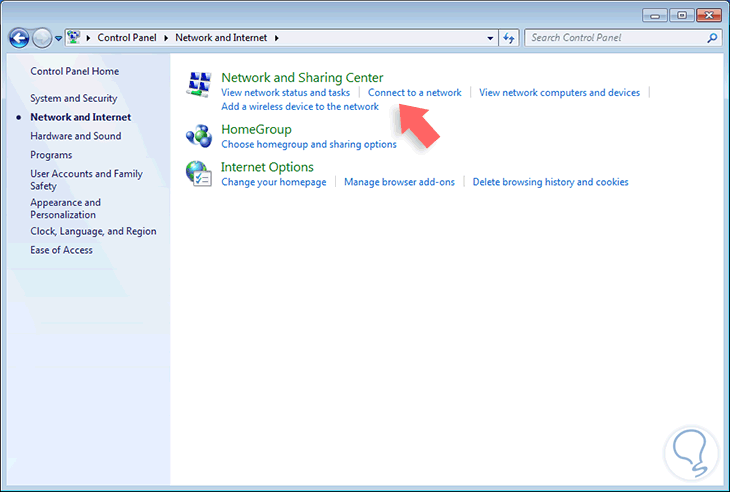
Task: Click View network status and tasks
Action: [x=285, y=93]
